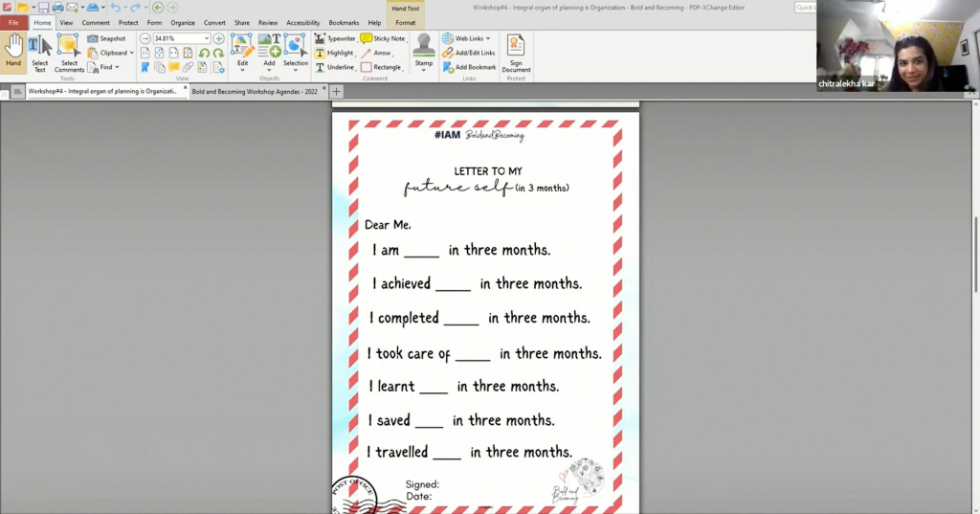Click Add Bookmark
This screenshot has height=514, width=980.
pyautogui.click(x=469, y=67)
